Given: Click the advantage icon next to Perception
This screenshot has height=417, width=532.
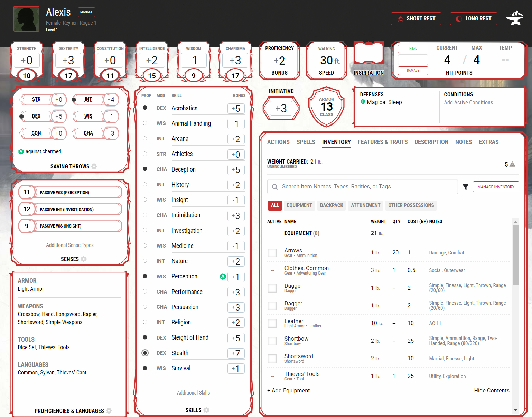Looking at the screenshot, I should point(223,276).
